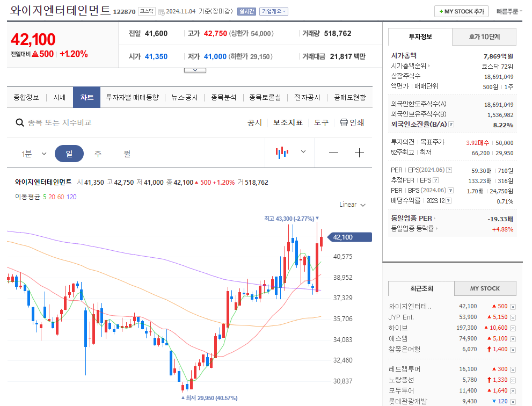Click the 120-day moving average legend
Viewport: 532px width, 406px height.
point(71,197)
